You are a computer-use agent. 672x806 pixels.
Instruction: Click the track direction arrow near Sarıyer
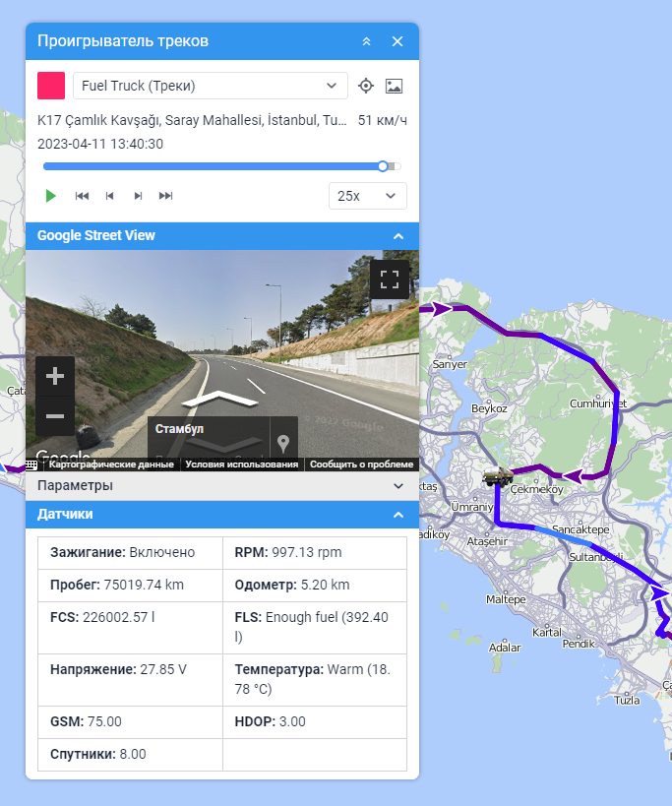coord(441,308)
